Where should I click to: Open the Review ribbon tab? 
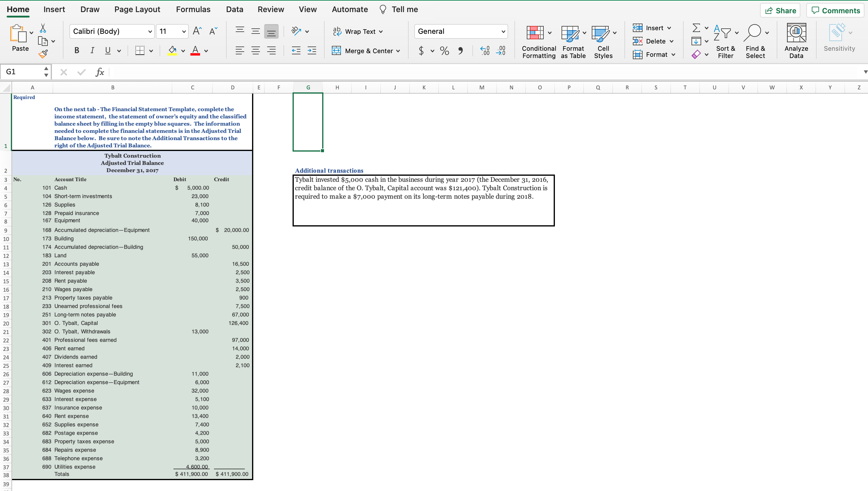271,9
